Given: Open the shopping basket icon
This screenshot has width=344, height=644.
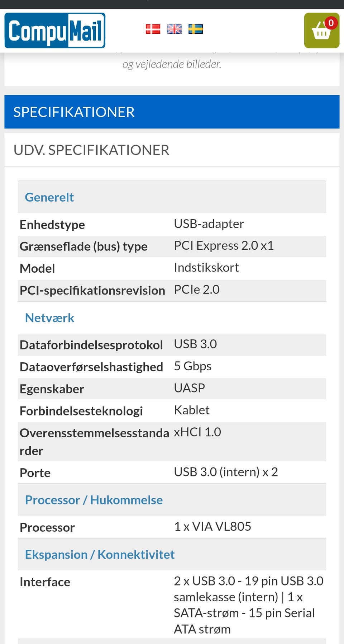Looking at the screenshot, I should click(321, 32).
